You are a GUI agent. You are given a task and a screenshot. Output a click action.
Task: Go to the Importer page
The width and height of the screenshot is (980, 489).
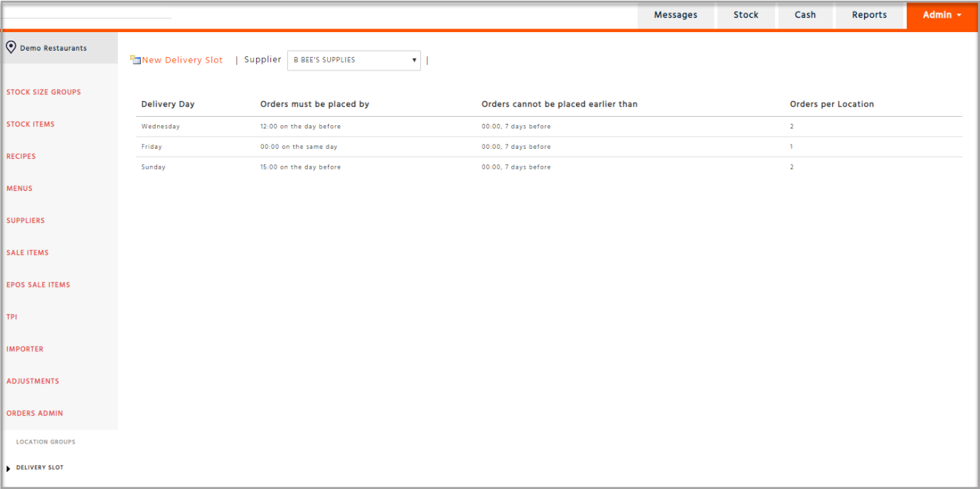(25, 349)
